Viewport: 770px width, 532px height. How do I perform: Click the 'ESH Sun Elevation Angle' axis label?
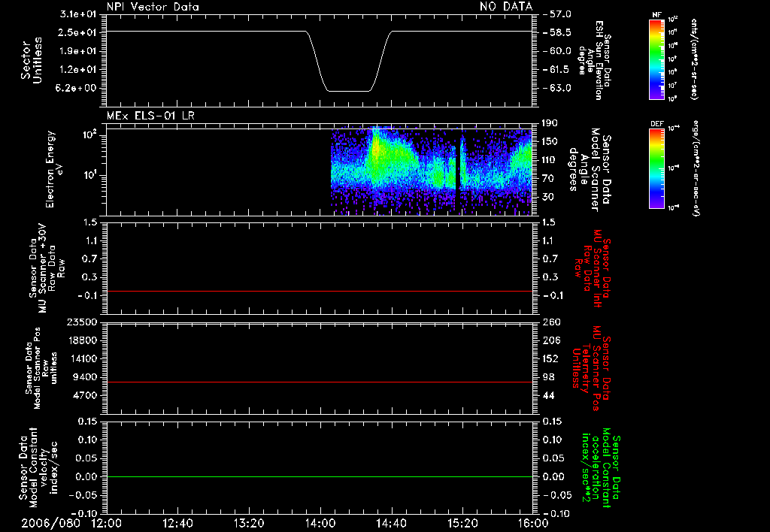pyautogui.click(x=596, y=60)
